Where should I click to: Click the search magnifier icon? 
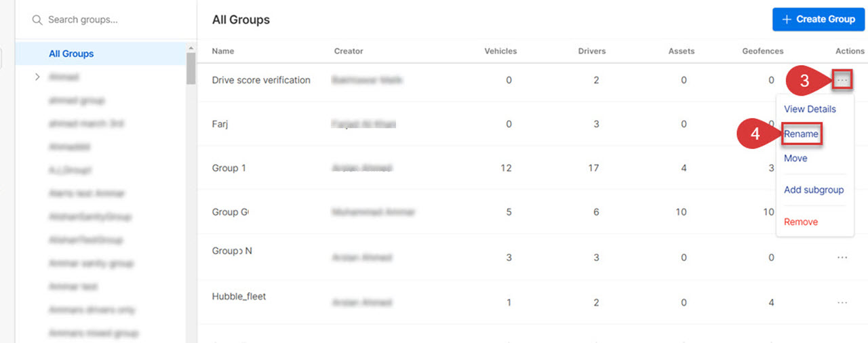(x=37, y=20)
